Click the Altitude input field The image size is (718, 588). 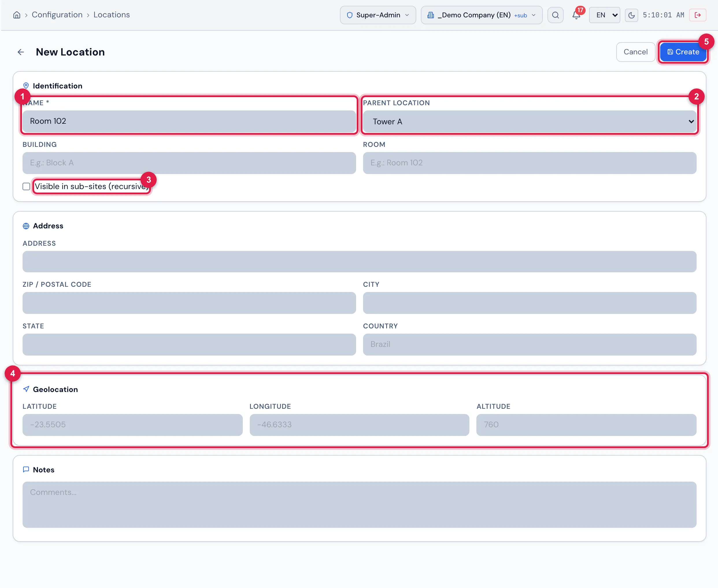click(586, 425)
